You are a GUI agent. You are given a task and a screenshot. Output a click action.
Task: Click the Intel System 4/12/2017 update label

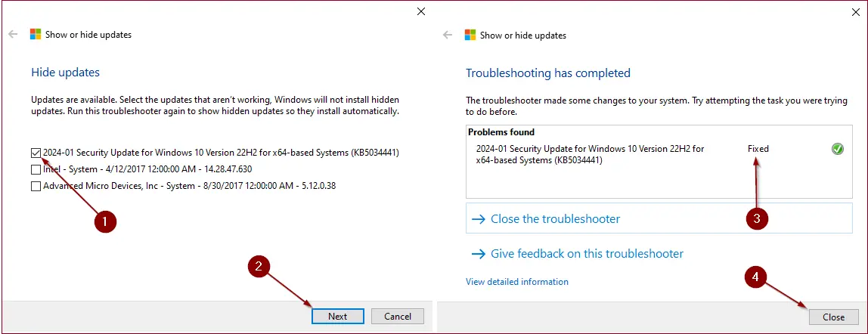click(x=147, y=169)
